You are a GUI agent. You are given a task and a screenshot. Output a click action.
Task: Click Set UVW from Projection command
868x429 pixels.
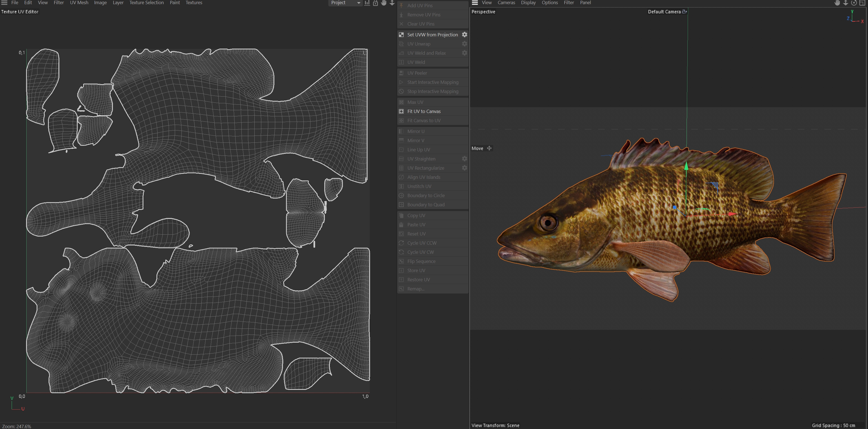(x=432, y=35)
